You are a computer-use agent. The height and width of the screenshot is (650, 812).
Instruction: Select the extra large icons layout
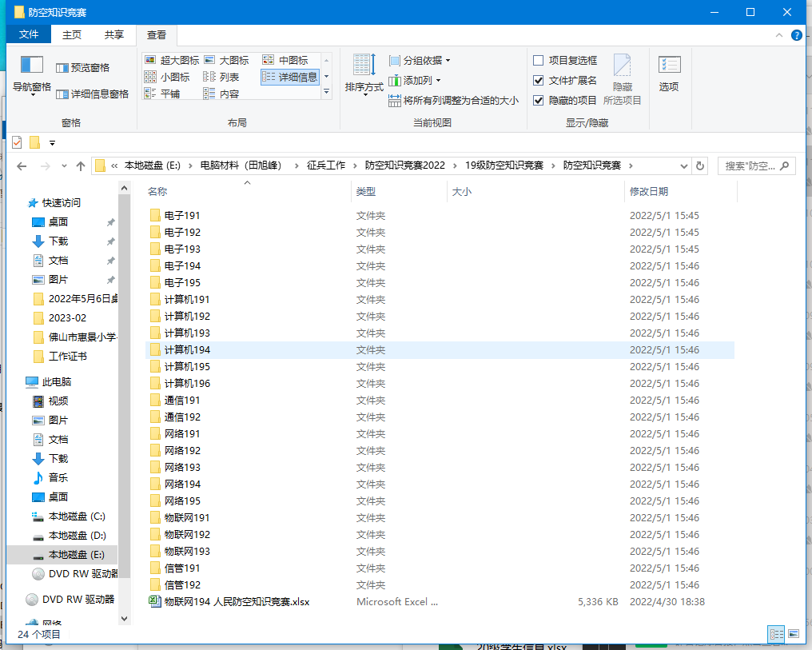[172, 60]
